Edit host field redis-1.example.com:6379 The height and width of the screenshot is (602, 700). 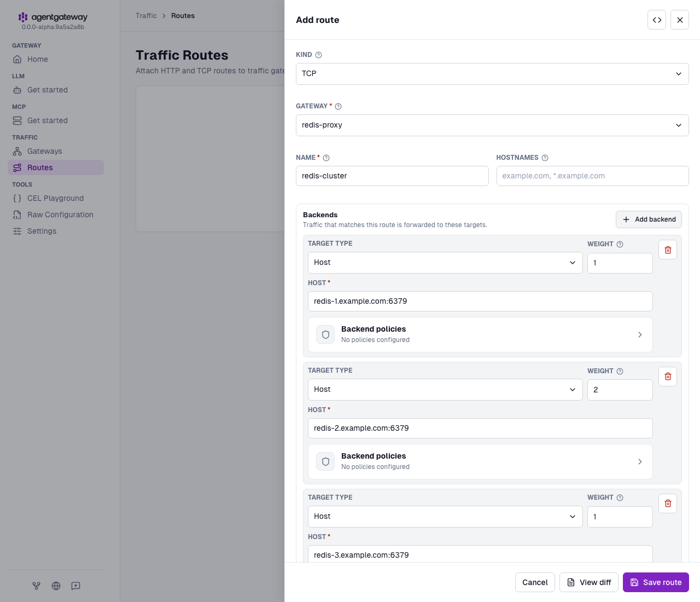pyautogui.click(x=480, y=301)
